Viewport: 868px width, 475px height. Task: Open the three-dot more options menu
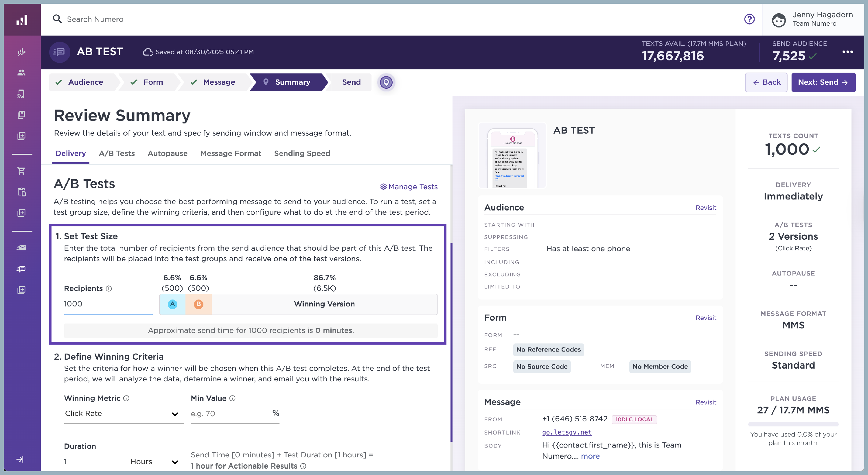[x=847, y=52]
